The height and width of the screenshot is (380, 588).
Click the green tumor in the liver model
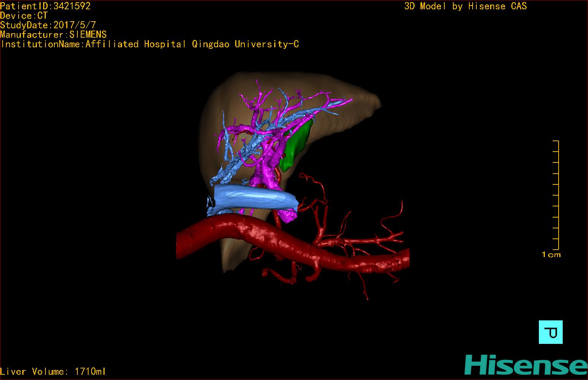297,146
